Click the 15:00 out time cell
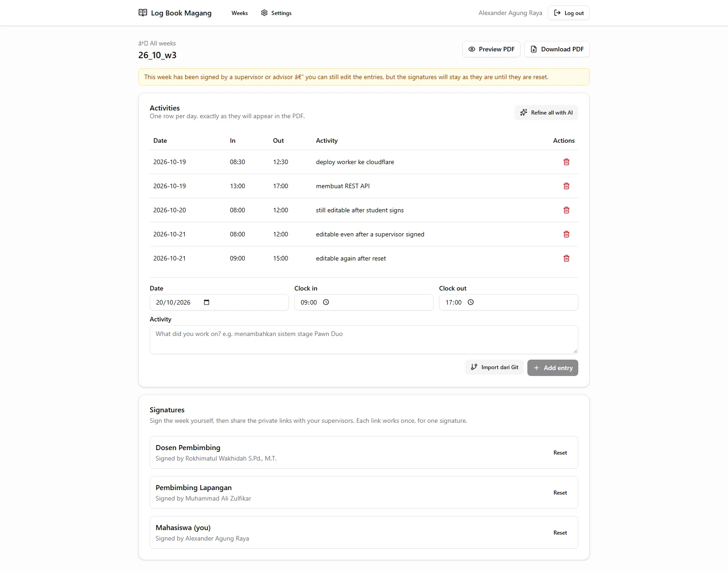 [x=280, y=258]
